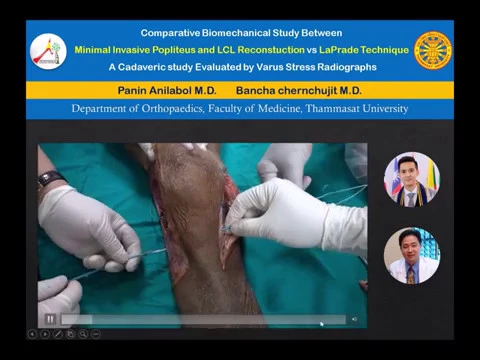Screen dimensions: 480x360
Task: Select 'Comparative Biomechanical Study Between' title line
Action: 241,33
